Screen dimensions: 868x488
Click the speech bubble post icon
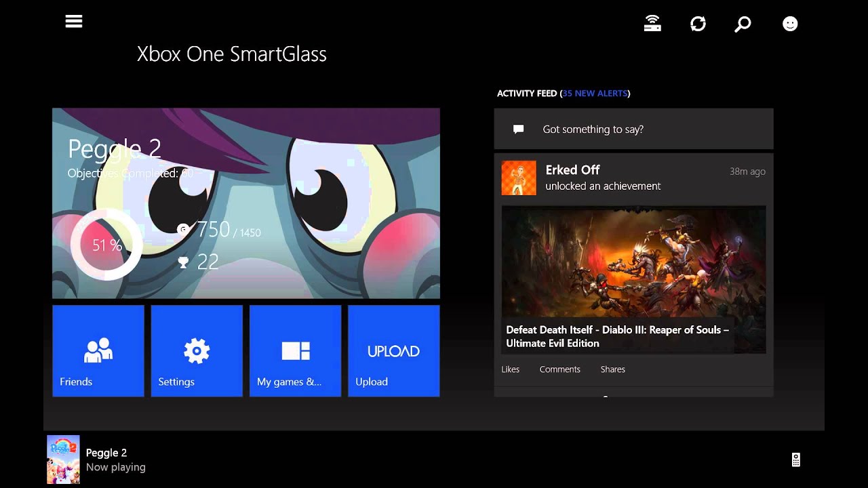click(x=519, y=129)
